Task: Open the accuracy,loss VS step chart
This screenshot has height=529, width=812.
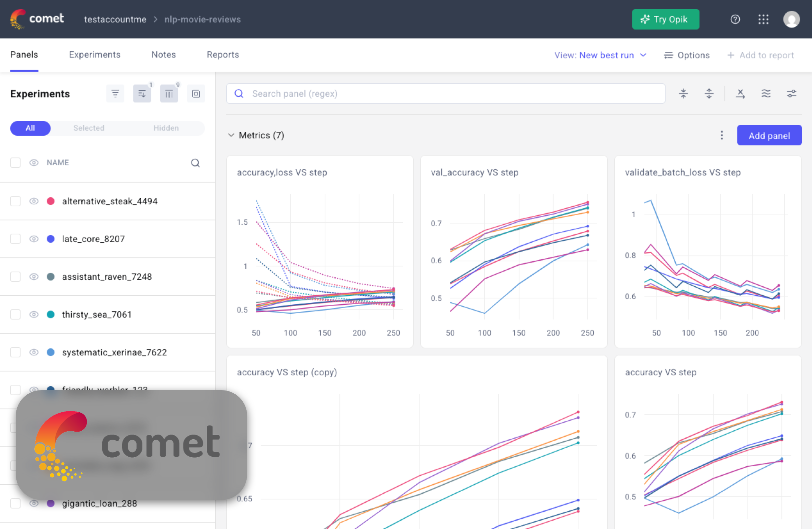Action: pos(320,252)
